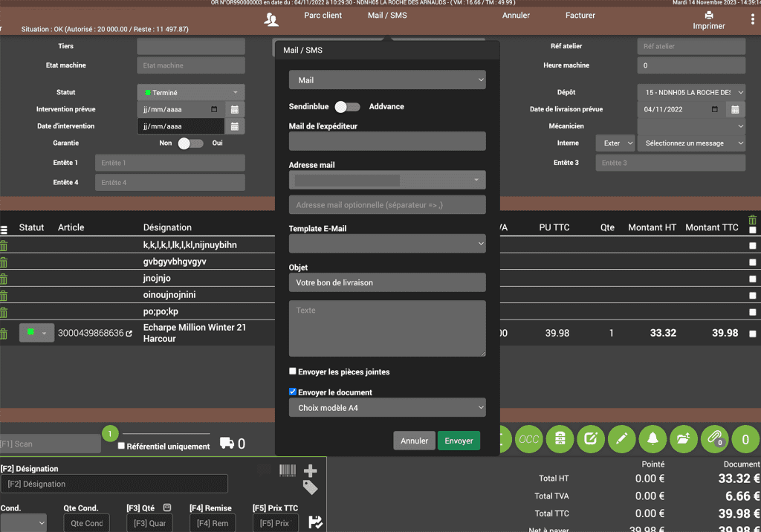Click the green cabinet drawer icon button
761x532 pixels.
[x=560, y=439]
